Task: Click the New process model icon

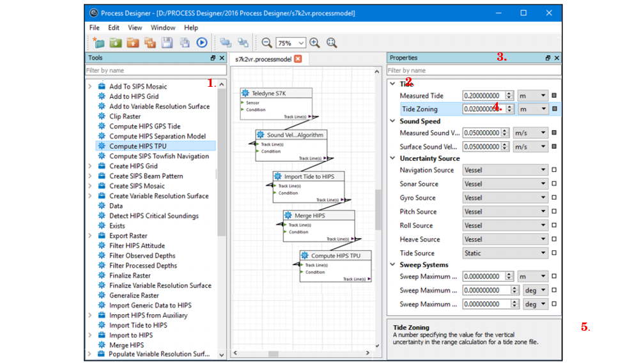Action: pos(98,43)
